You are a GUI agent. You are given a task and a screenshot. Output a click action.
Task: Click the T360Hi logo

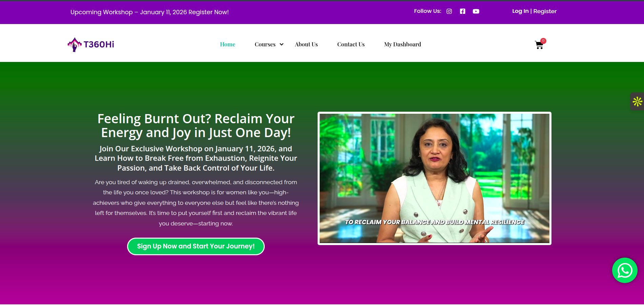[x=91, y=44]
